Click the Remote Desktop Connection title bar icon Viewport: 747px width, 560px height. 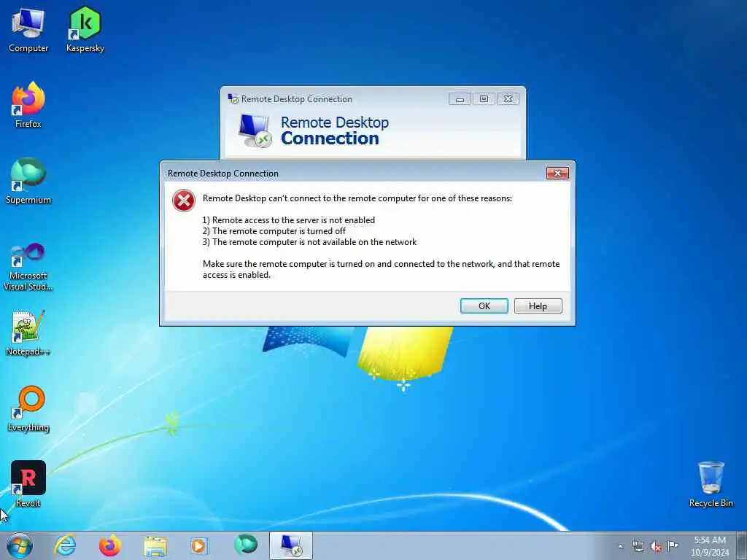tap(233, 98)
